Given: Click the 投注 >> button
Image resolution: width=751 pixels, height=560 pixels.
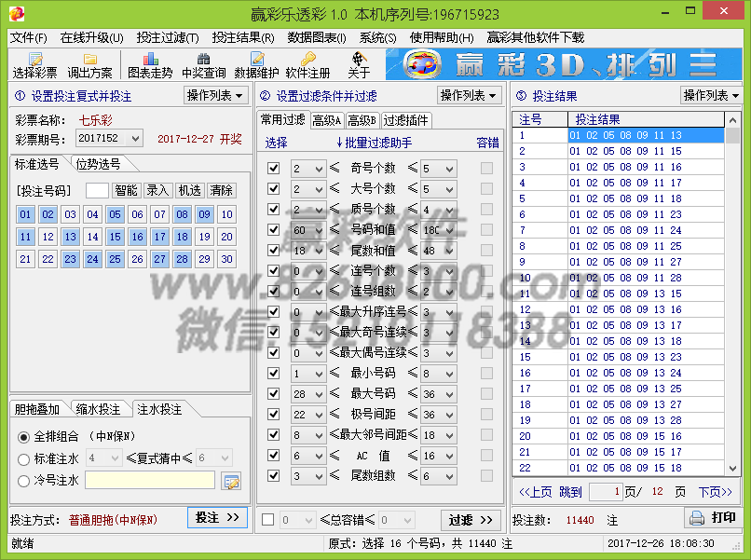Looking at the screenshot, I should (x=217, y=518).
